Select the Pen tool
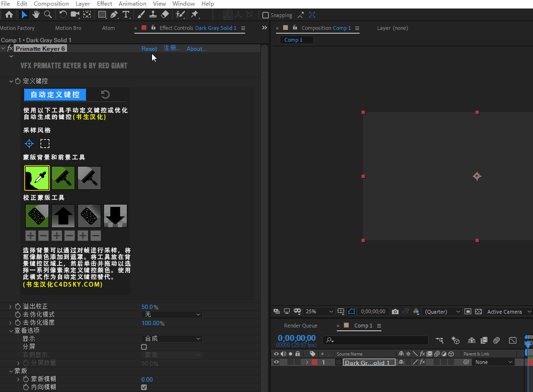This screenshot has height=392, width=533. [x=114, y=15]
